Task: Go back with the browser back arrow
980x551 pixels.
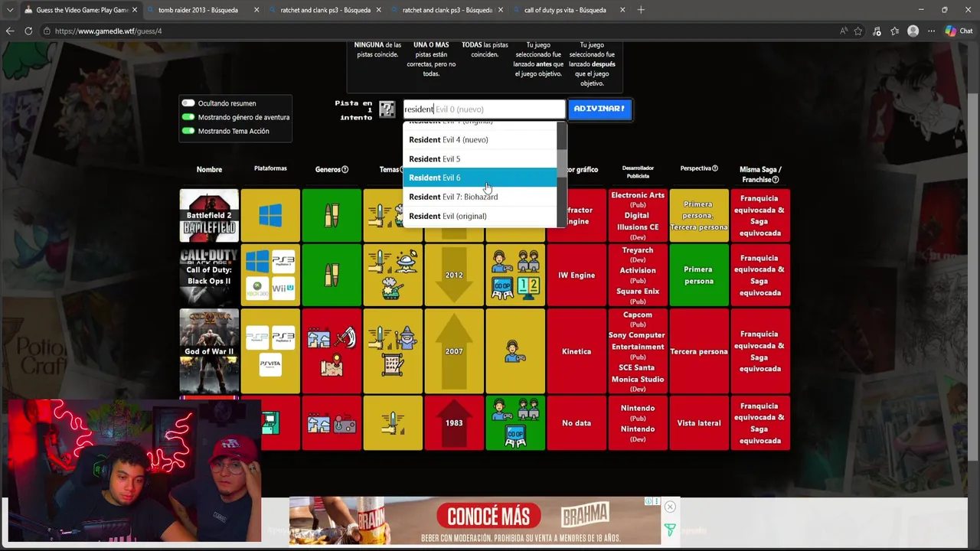Action: [10, 31]
